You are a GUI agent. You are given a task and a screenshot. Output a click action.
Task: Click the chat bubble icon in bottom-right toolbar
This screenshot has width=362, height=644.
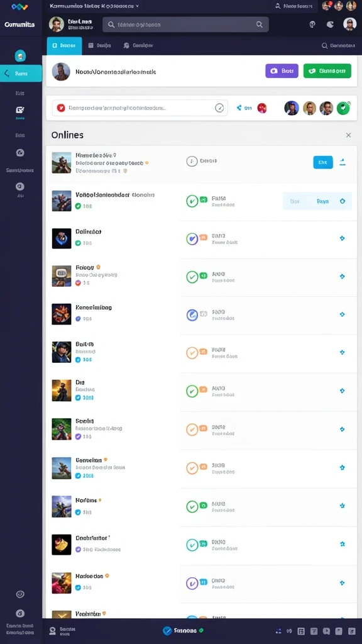[x=326, y=631]
